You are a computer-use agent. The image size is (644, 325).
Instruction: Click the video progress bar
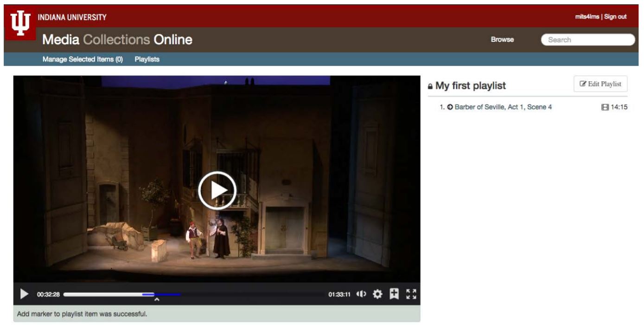tap(193, 294)
